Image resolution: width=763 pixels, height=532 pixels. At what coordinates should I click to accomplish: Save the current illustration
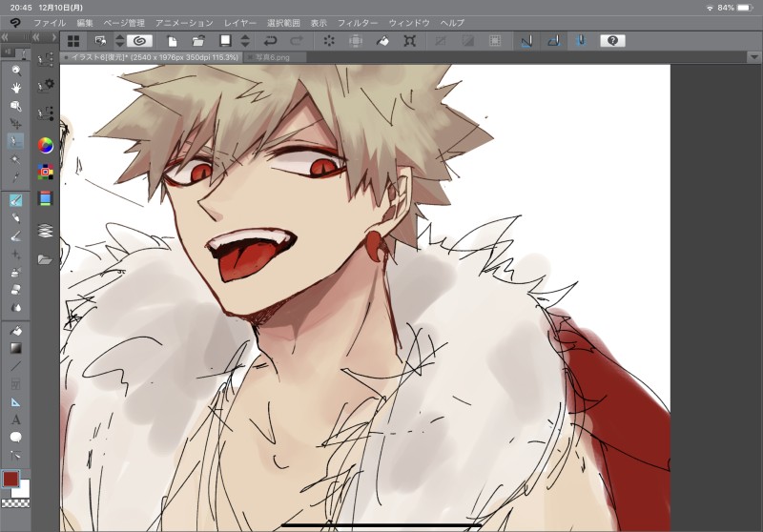(x=225, y=41)
